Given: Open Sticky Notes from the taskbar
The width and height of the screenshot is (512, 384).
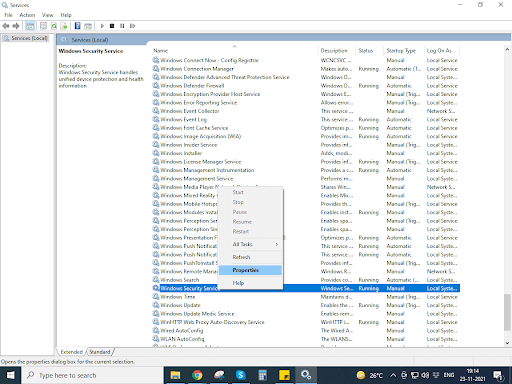Looking at the screenshot, I should 284,375.
